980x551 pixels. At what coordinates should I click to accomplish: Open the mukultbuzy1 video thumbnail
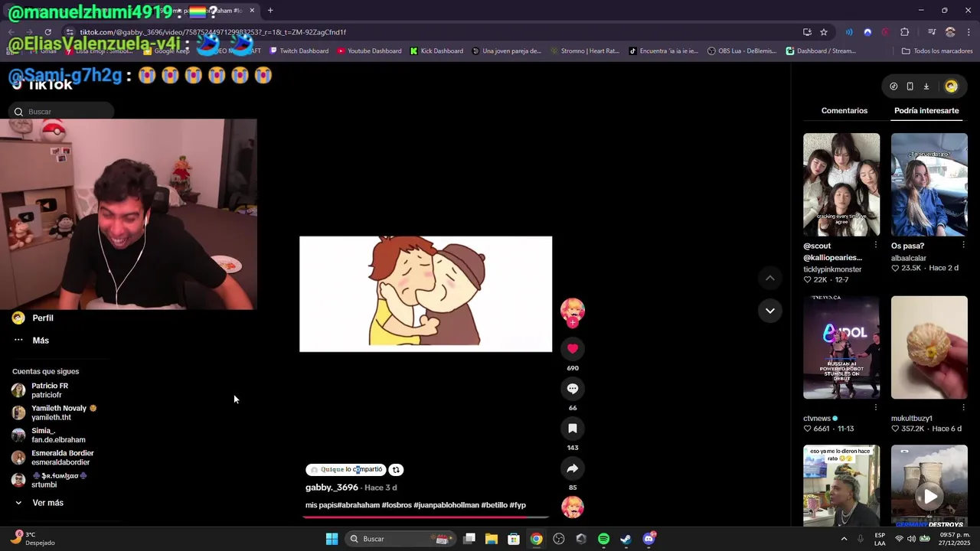(929, 347)
